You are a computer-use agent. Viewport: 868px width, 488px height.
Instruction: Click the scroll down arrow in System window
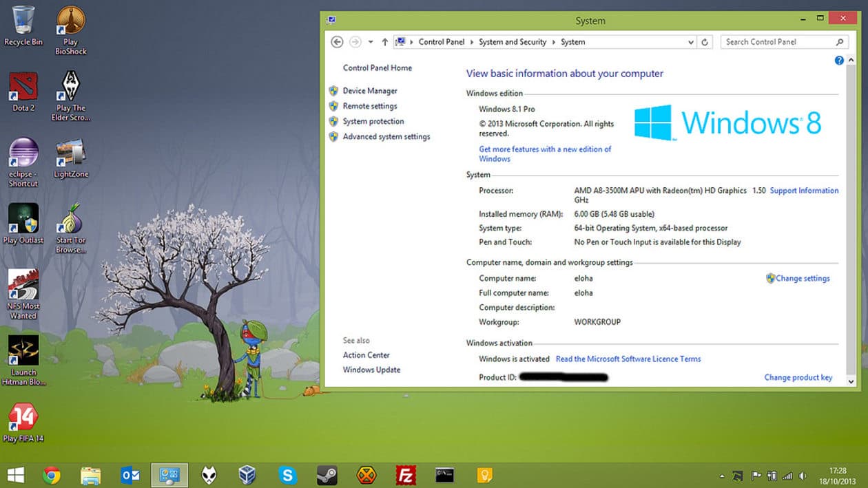coord(850,381)
